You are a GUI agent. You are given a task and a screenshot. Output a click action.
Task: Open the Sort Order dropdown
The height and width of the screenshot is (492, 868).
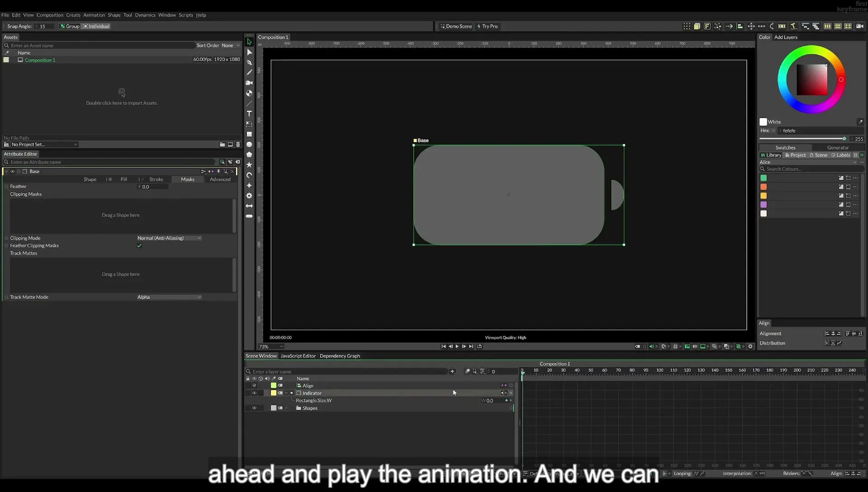(x=231, y=46)
